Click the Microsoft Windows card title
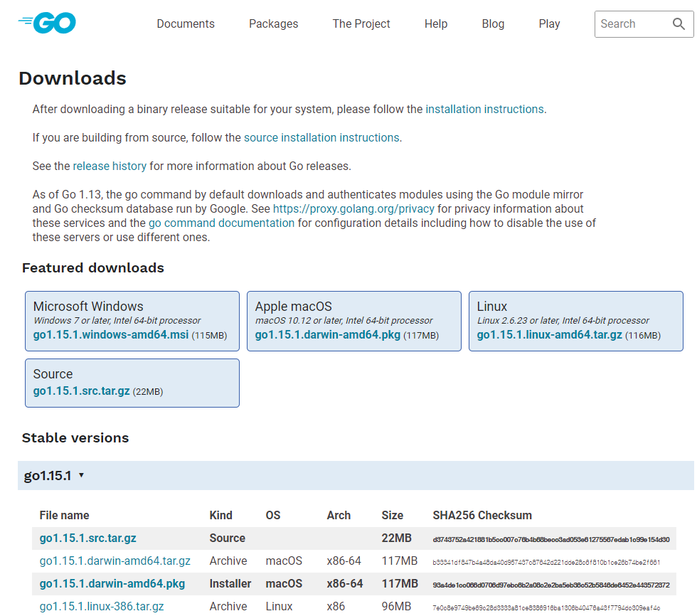Image resolution: width=697 pixels, height=616 pixels. pos(88,307)
